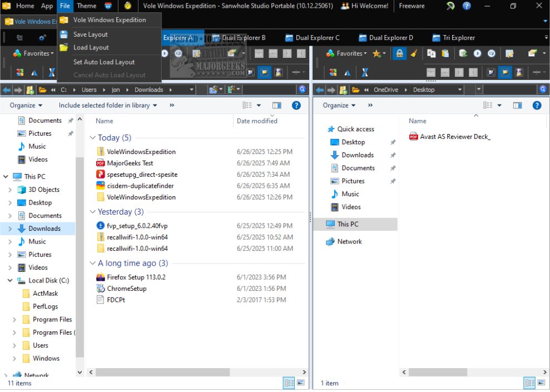This screenshot has width=550, height=392.
Task: Click the paste clipboard icon in right toolbar
Action: (445, 53)
